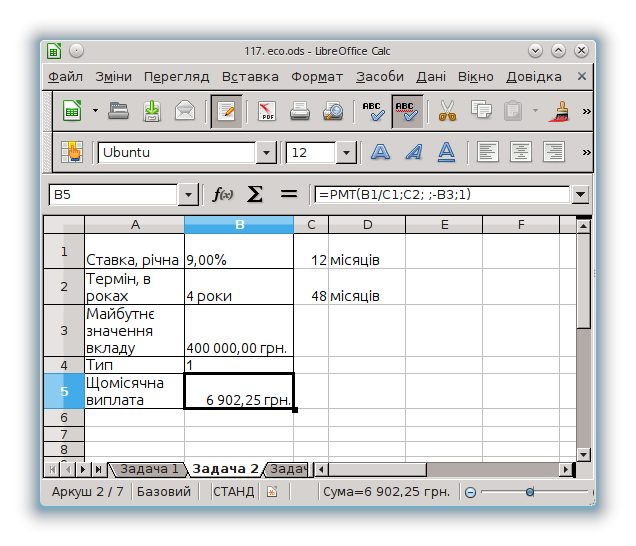Click the vertical scrollbar down arrow
The image size is (636, 546).
[x=583, y=454]
